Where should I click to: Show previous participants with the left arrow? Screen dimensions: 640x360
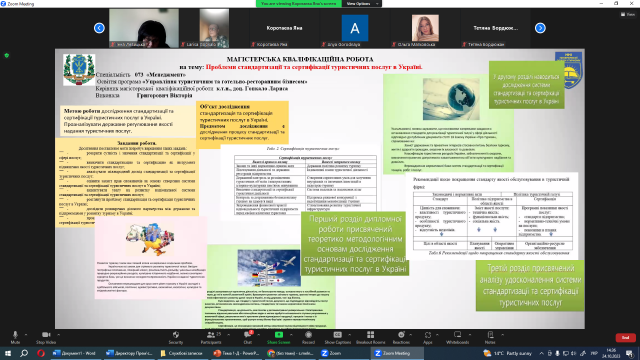99,28
